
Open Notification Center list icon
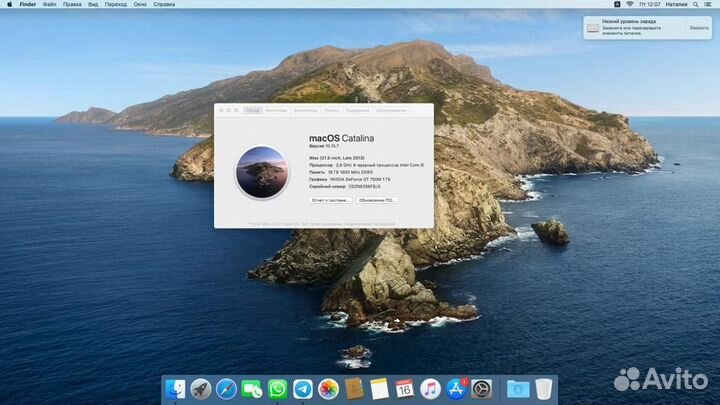(708, 4)
